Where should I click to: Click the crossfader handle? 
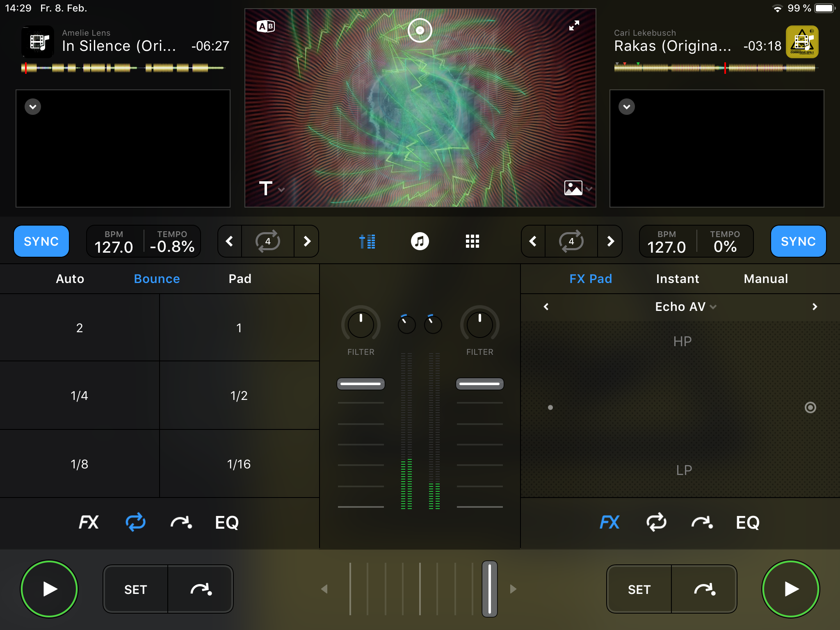click(489, 589)
